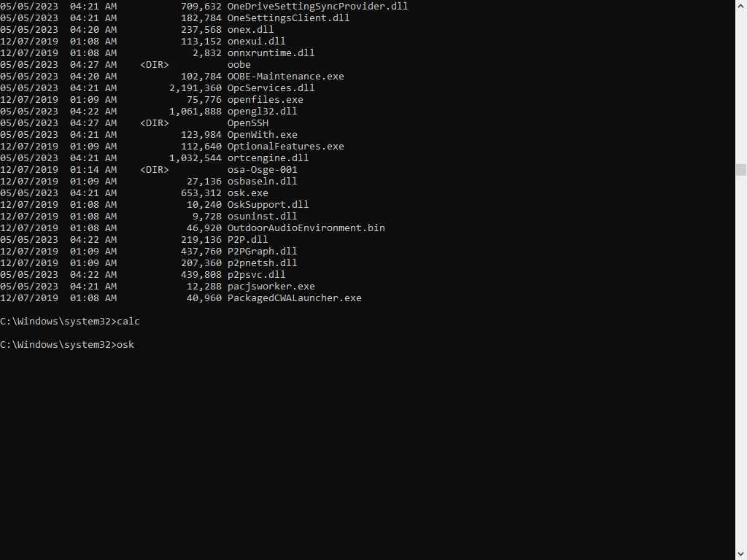Screen dimensions: 747x560
Task: Click the PackagedCWALauncher.exe filename
Action: point(295,298)
